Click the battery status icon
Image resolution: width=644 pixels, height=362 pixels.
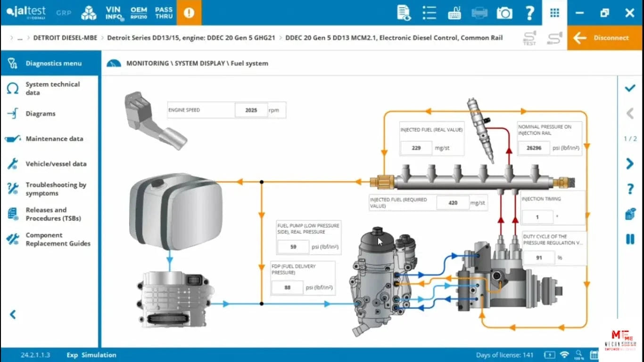[549, 354]
